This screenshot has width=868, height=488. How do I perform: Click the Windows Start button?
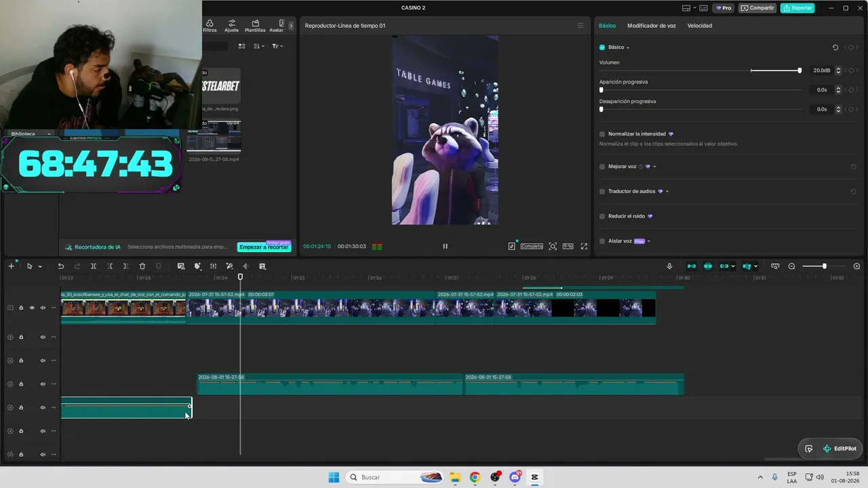coord(334,477)
